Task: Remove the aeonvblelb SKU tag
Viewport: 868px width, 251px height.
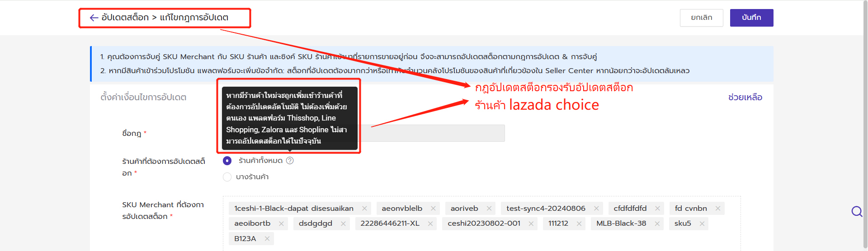Action: click(x=433, y=208)
